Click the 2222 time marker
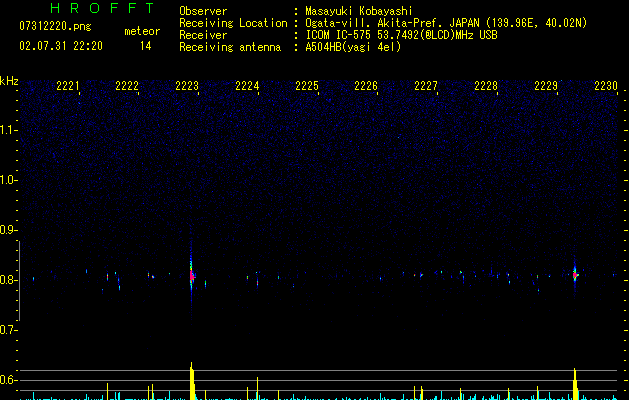 pos(127,86)
